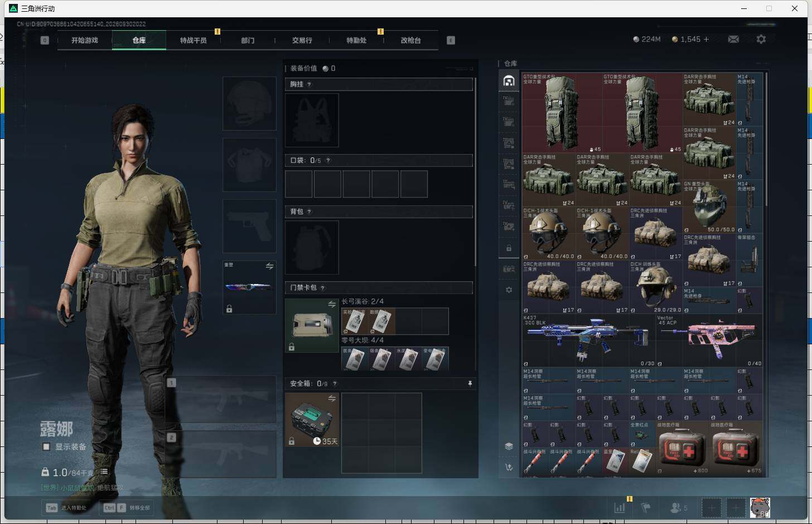Select the GN重型头盔 helmet item
Screen dimensions: 812x524
pos(709,206)
